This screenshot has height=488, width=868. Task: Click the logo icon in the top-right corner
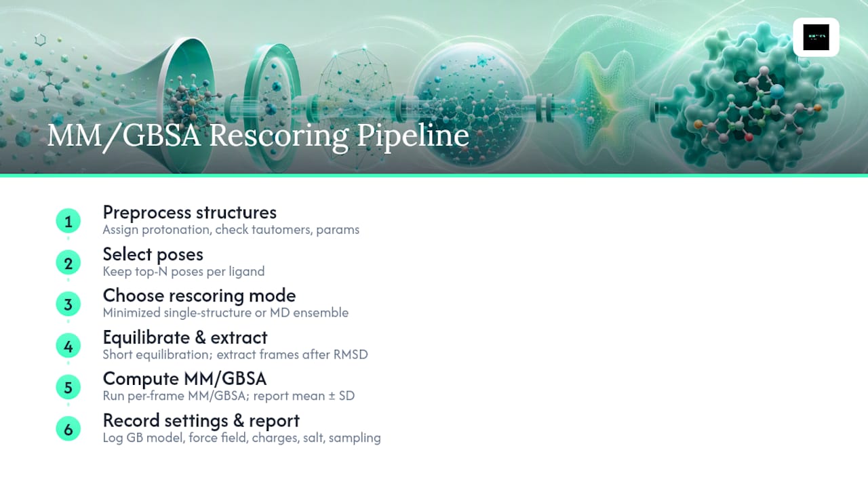click(x=816, y=37)
